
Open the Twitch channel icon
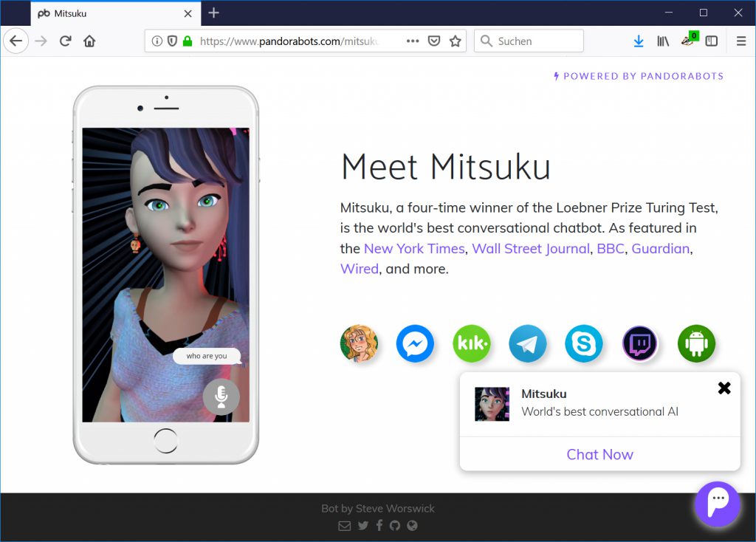click(x=640, y=343)
